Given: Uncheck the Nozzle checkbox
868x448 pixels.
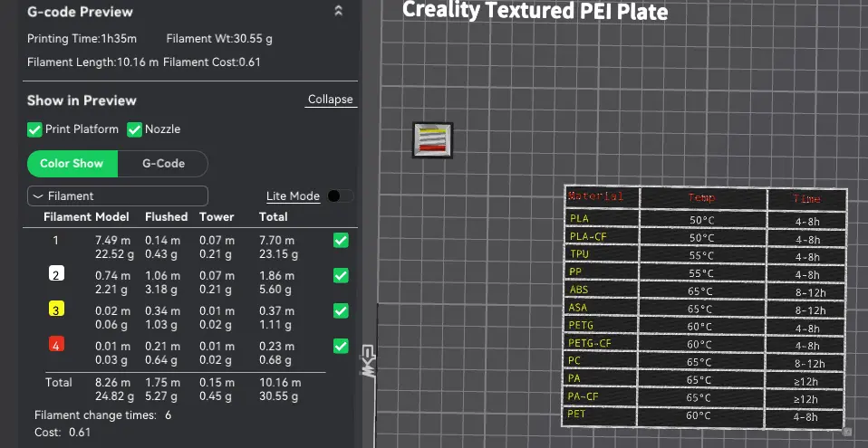Looking at the screenshot, I should pyautogui.click(x=134, y=129).
